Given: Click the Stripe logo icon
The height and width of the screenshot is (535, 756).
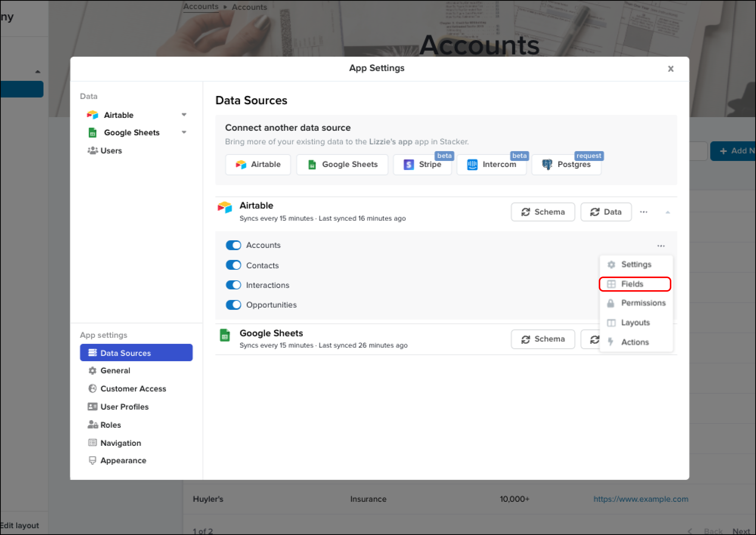Looking at the screenshot, I should (409, 164).
